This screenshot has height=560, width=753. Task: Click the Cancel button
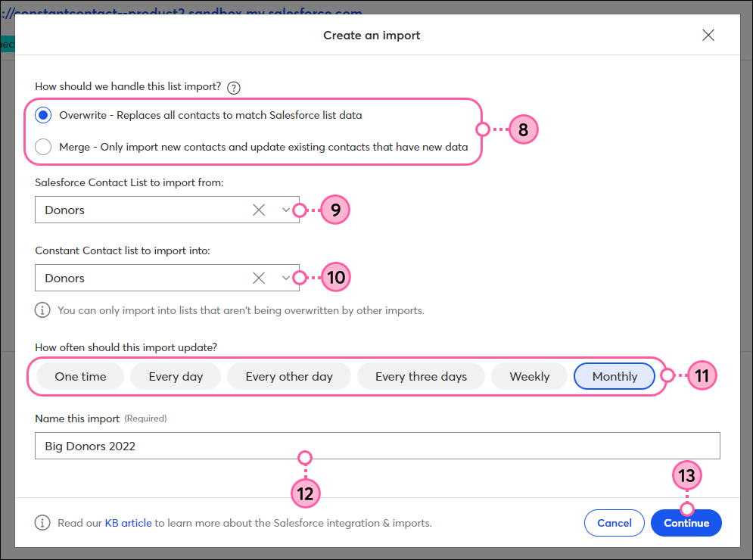click(x=615, y=523)
